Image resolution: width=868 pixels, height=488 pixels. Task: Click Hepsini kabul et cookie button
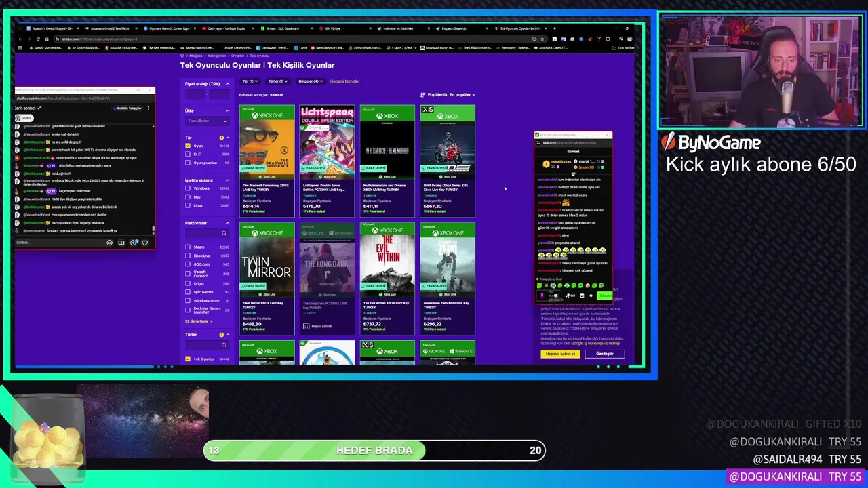coord(561,354)
